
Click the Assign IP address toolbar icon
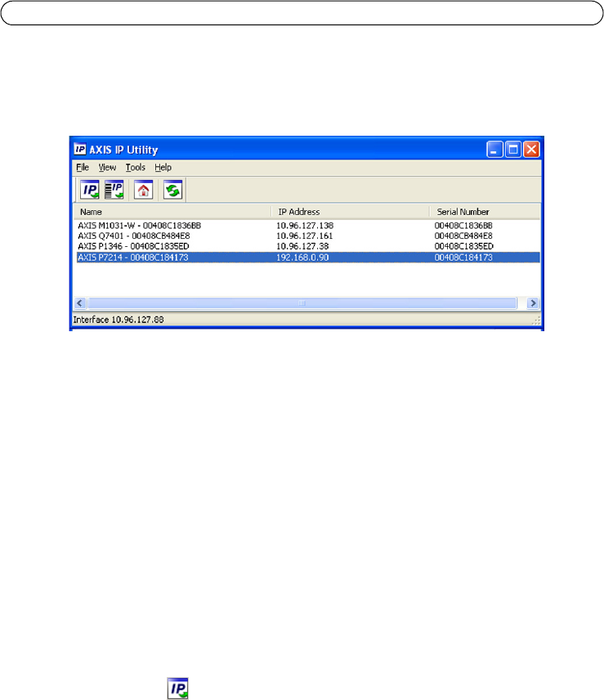pos(89,191)
